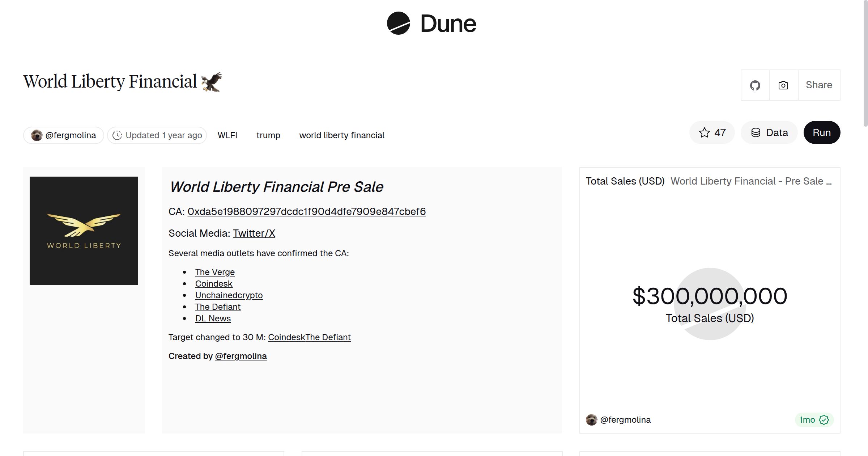The image size is (868, 456).
Task: Select the WLFI tag
Action: coord(227,135)
